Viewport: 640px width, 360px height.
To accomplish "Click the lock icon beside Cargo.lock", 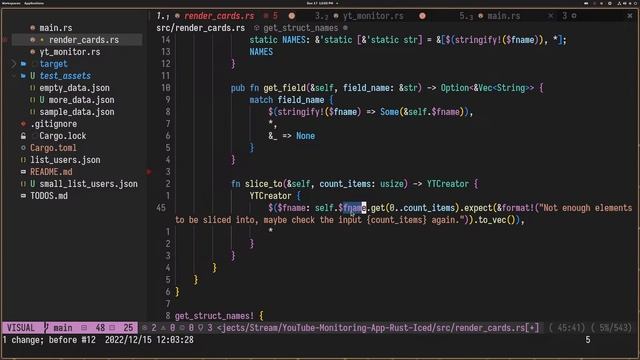I will pyautogui.click(x=23, y=136).
